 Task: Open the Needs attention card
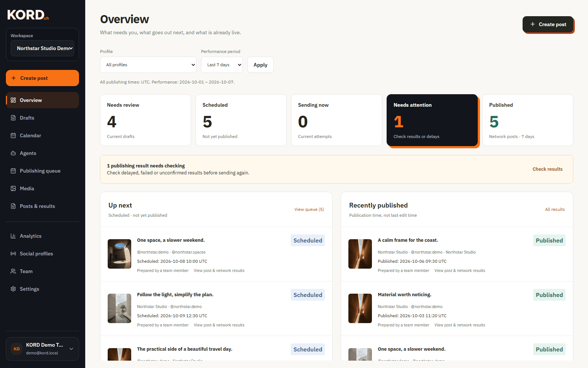click(432, 120)
